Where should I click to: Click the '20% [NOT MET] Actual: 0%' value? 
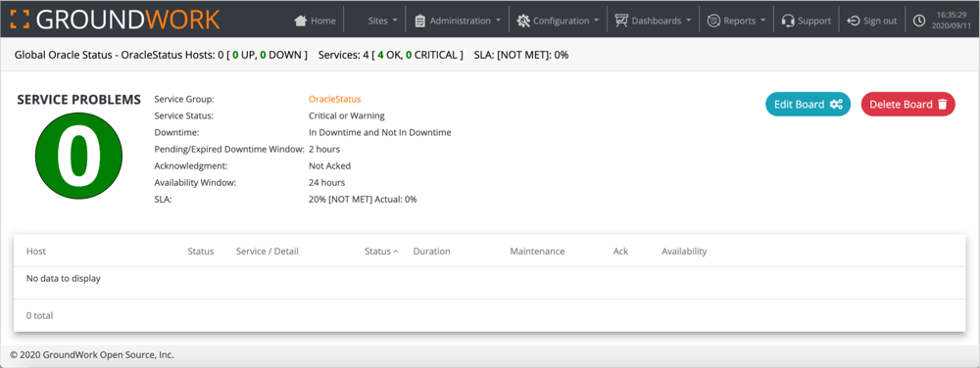tap(363, 200)
